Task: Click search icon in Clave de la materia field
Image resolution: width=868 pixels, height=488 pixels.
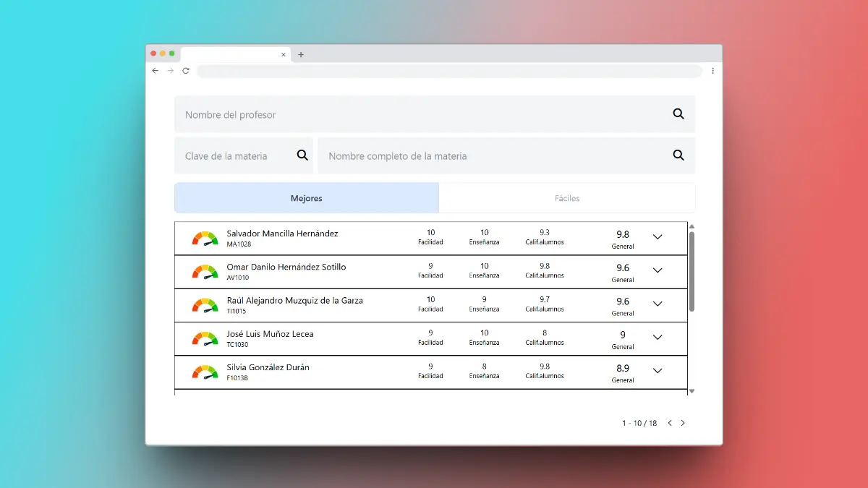Action: pos(302,155)
